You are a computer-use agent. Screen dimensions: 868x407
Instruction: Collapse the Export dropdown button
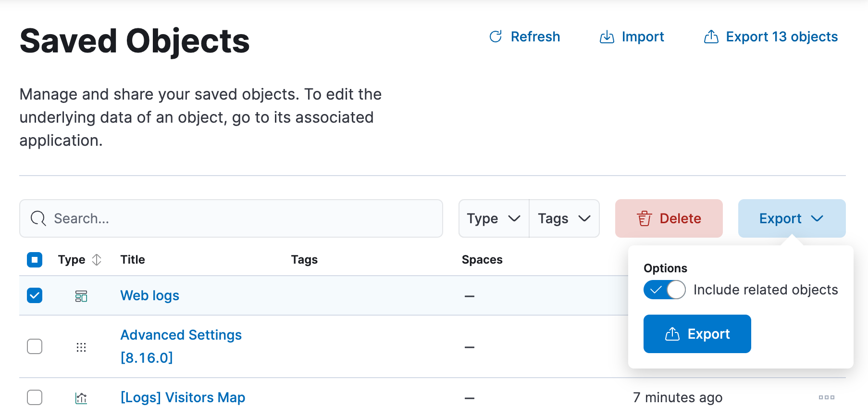tap(791, 218)
